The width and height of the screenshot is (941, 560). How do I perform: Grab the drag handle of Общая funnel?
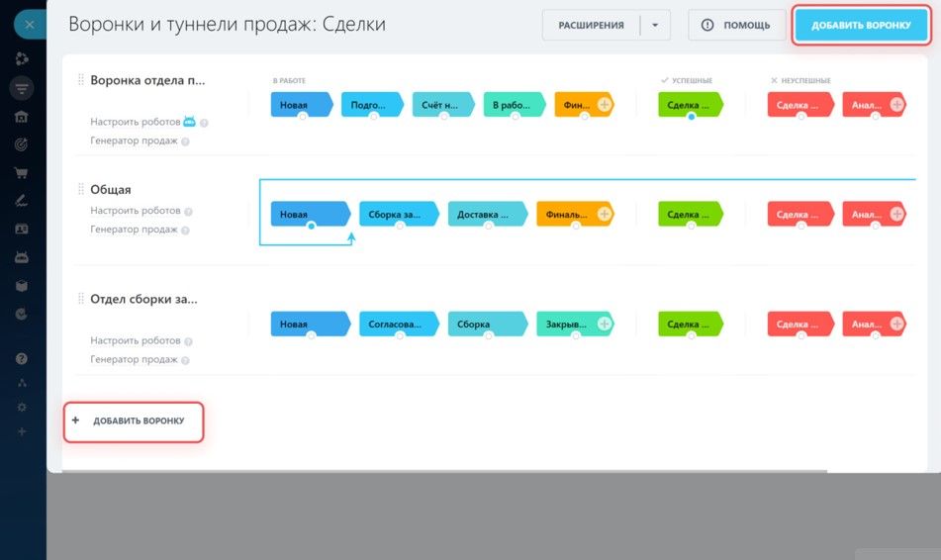80,189
